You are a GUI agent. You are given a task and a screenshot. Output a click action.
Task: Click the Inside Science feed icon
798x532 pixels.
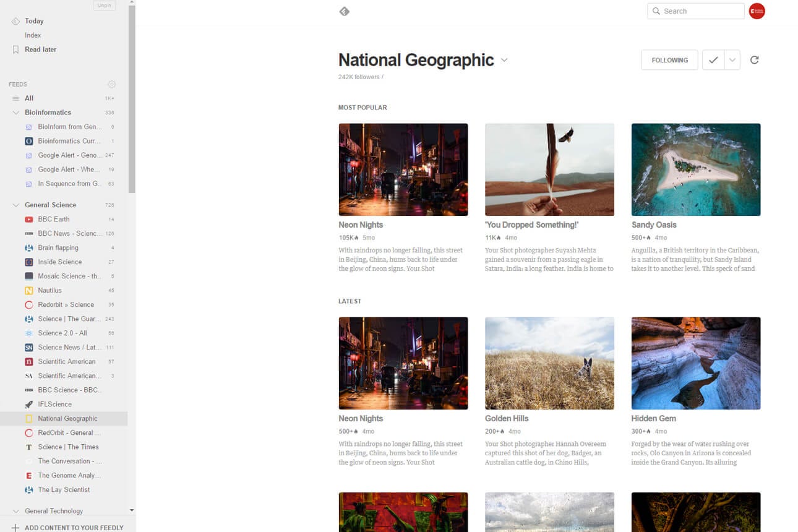(28, 262)
